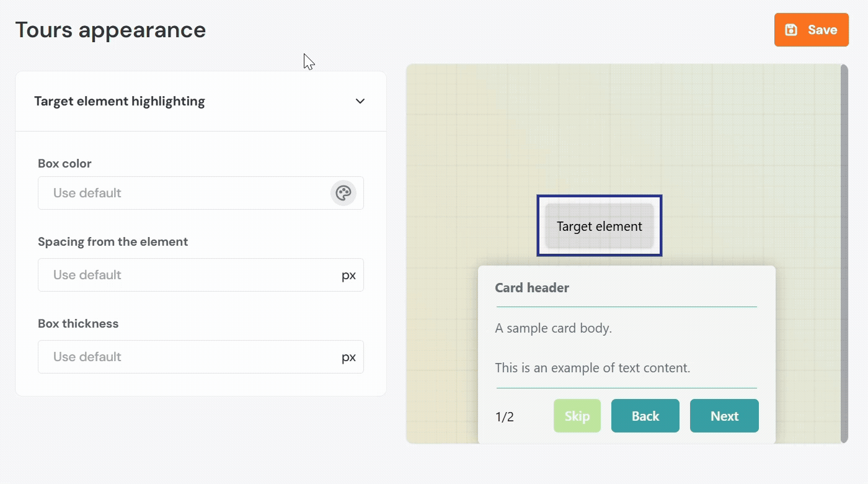This screenshot has height=484, width=868.
Task: Click the Target element button in the preview
Action: 600,226
